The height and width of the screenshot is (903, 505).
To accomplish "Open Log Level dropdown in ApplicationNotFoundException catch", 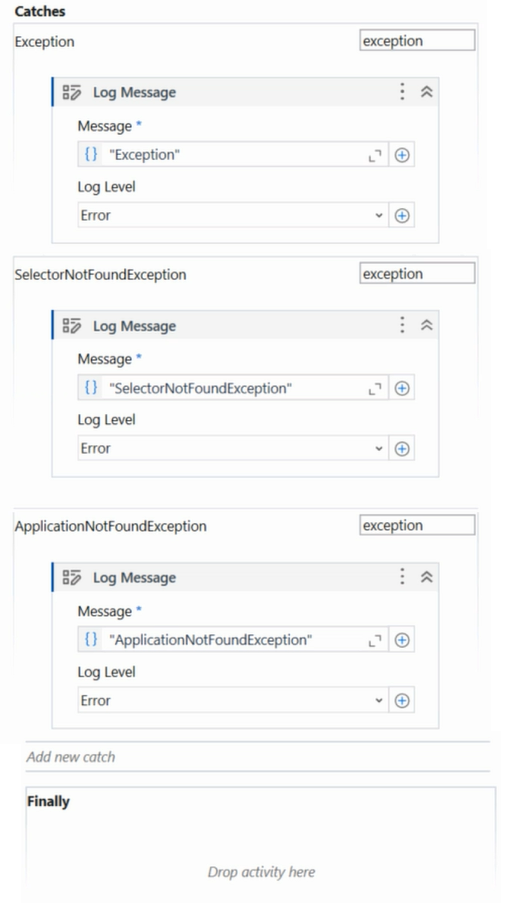I will pyautogui.click(x=233, y=700).
